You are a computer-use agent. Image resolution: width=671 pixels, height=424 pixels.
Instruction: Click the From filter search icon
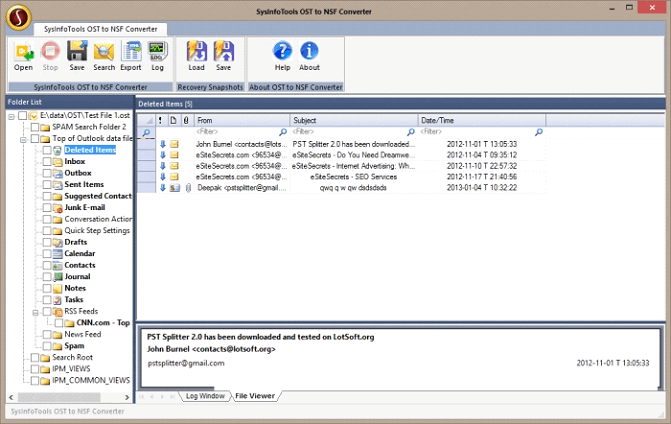pos(283,132)
